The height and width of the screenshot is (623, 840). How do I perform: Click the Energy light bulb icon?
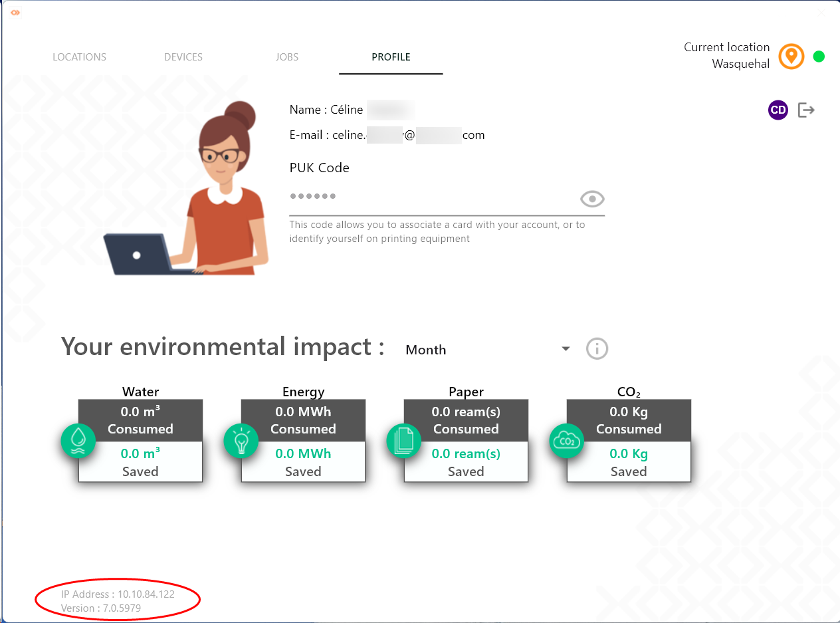pos(241,441)
